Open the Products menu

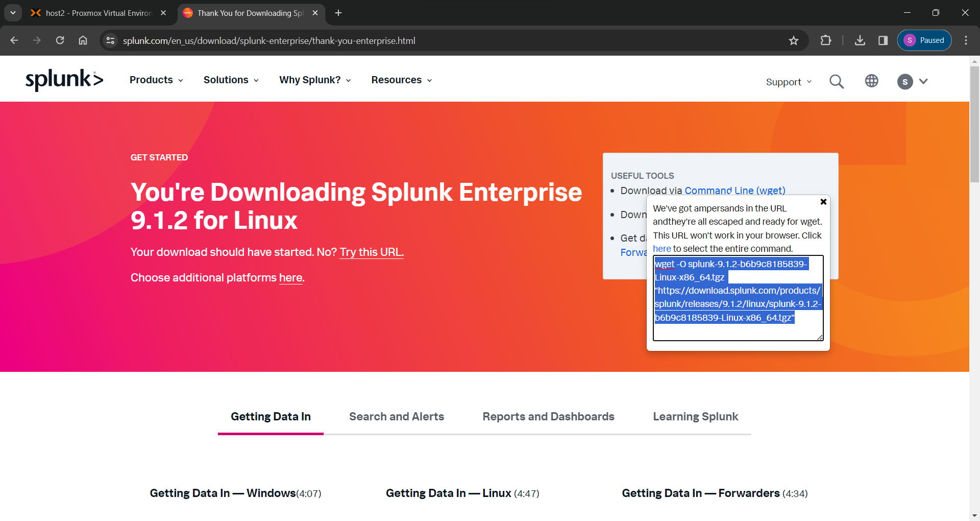click(156, 80)
